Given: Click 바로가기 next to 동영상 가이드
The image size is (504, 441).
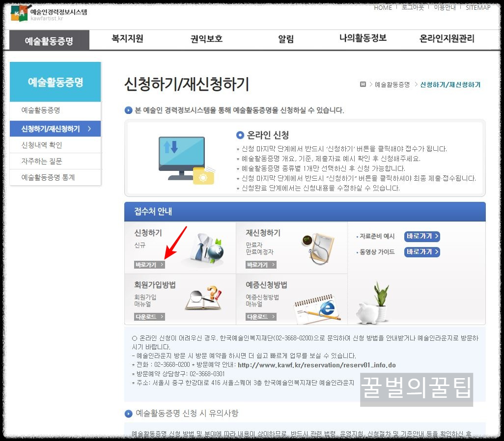Looking at the screenshot, I should [421, 252].
